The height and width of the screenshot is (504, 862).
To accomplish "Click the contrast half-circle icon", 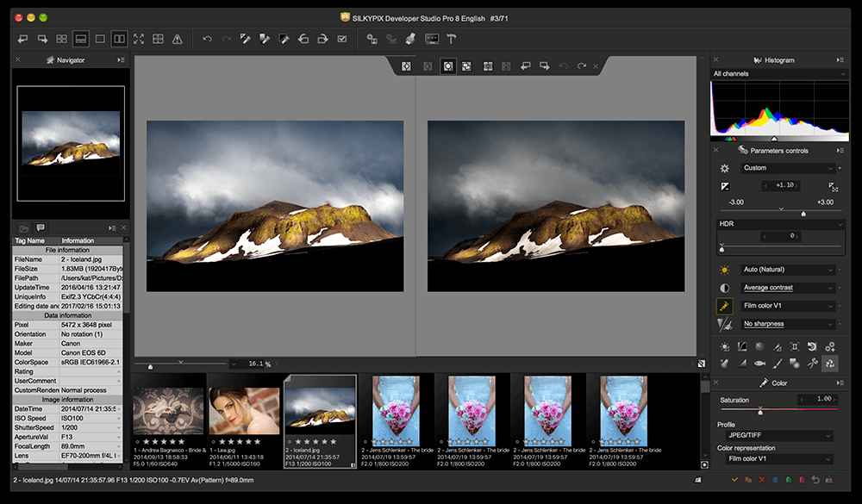I will tap(725, 288).
